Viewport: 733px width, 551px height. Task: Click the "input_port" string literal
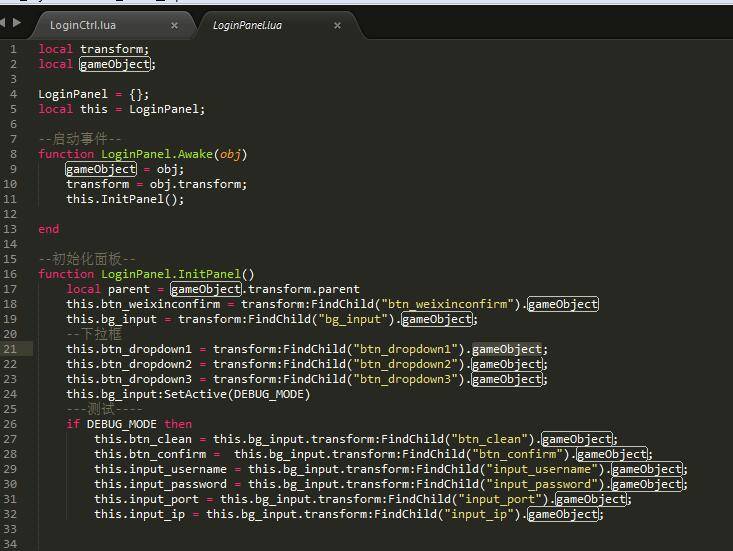tap(500, 499)
